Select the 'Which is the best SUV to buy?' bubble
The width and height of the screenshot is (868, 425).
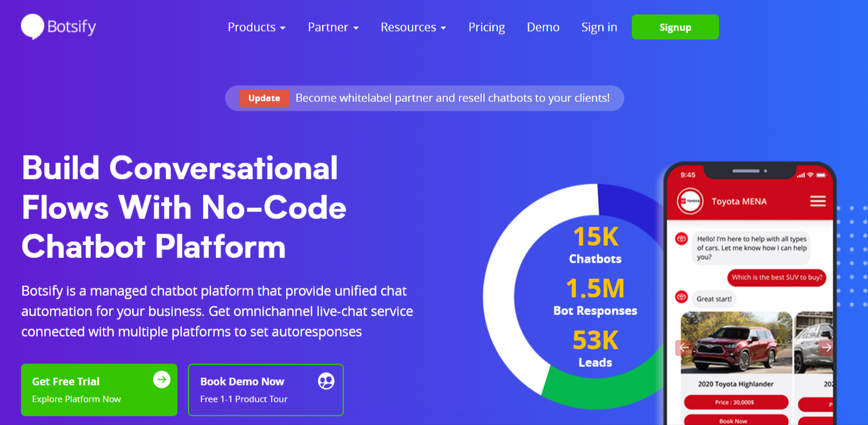click(x=777, y=278)
